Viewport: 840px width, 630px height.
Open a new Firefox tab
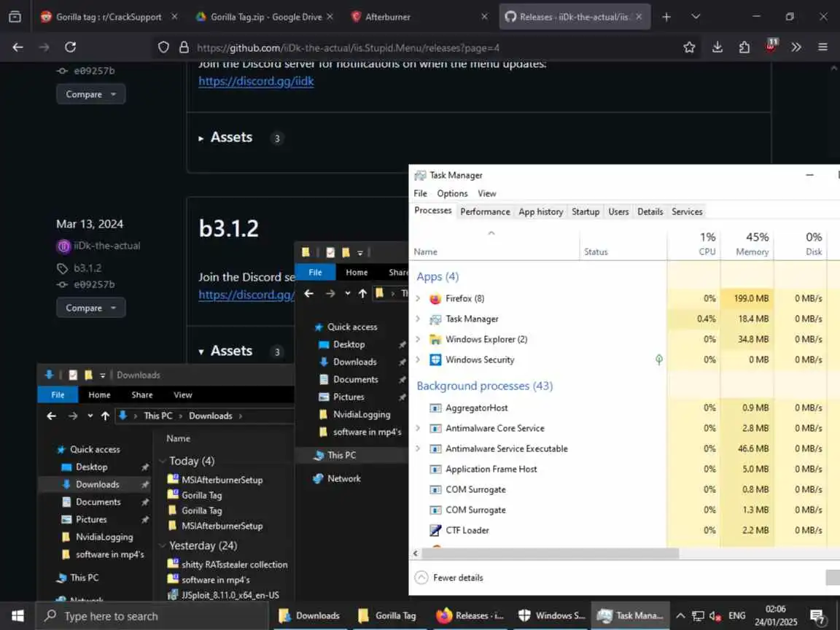pos(666,17)
